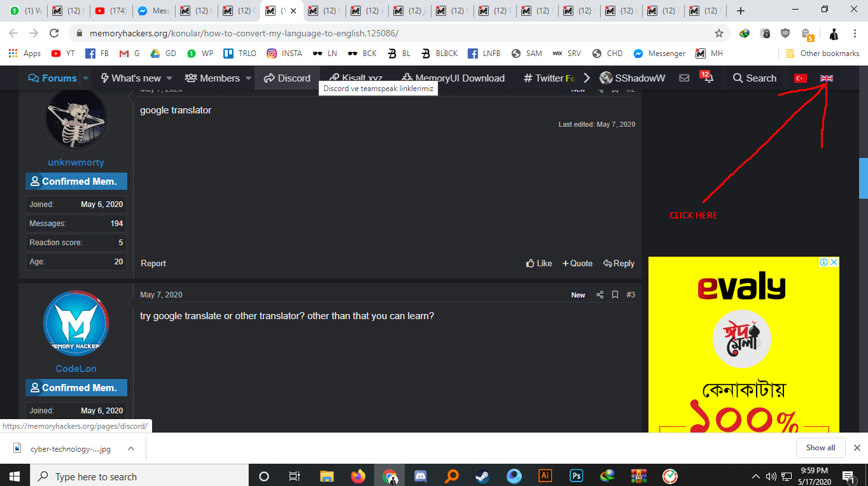Viewport: 868px width, 486px height.
Task: Reload the page with the refresh icon
Action: point(54,33)
